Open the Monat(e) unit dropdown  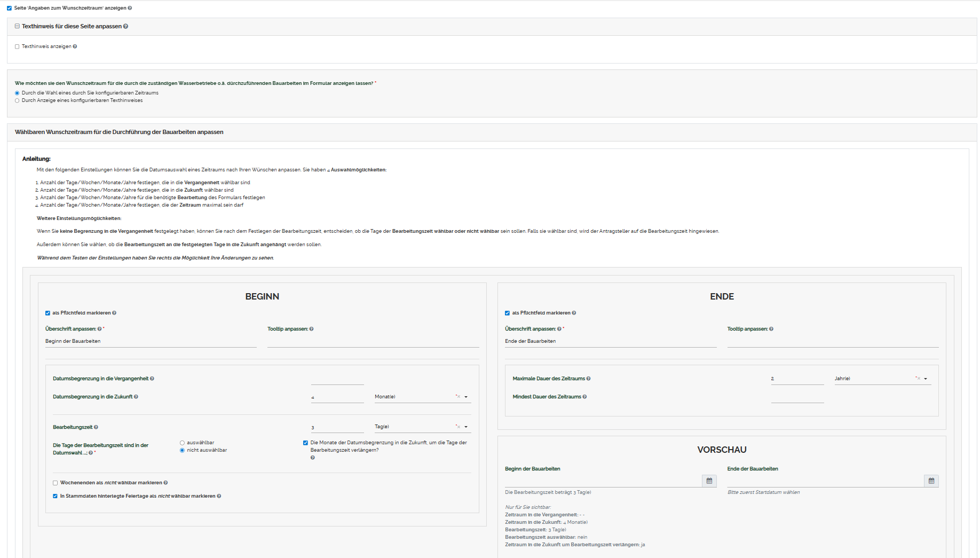coord(466,397)
